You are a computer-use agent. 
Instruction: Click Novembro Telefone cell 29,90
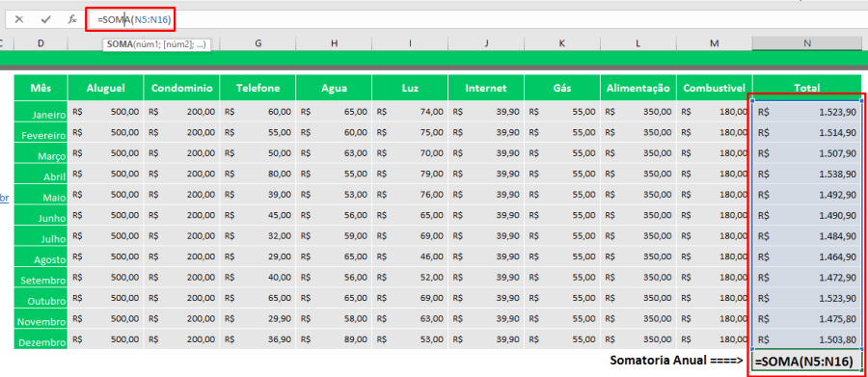point(258,318)
